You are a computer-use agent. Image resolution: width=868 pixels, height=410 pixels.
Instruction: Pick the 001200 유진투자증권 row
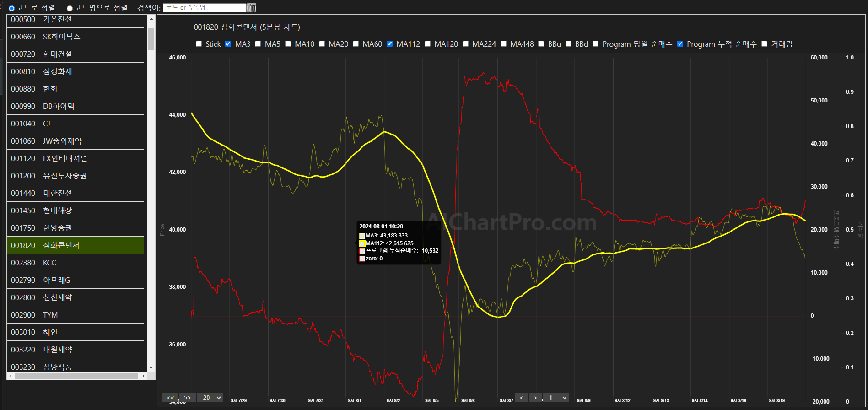[75, 176]
